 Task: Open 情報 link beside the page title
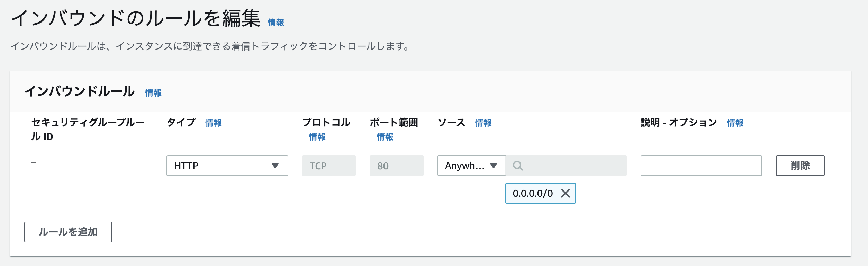pos(276,23)
